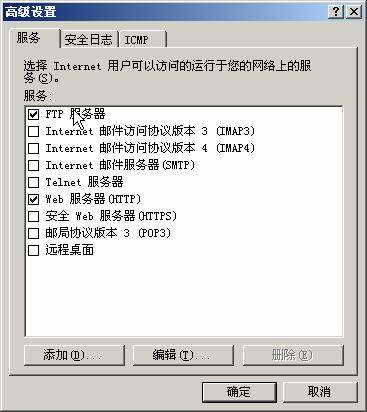Switch to the 安全日志 tab
Screen dimensions: 367x412
point(88,40)
